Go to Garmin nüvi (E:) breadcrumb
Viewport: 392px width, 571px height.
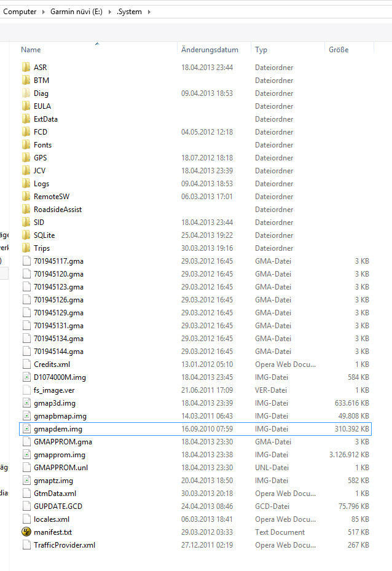click(76, 12)
